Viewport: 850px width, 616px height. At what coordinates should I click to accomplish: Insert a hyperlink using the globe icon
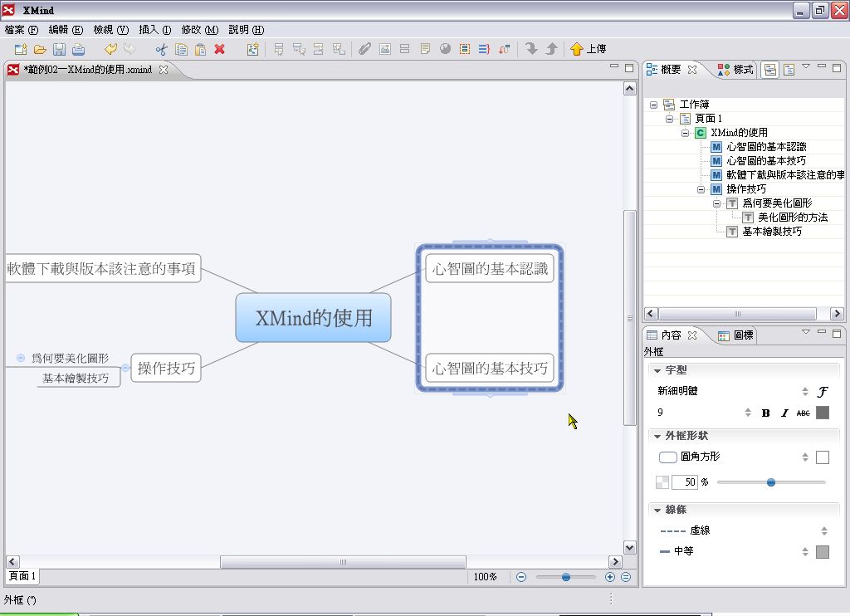point(445,49)
